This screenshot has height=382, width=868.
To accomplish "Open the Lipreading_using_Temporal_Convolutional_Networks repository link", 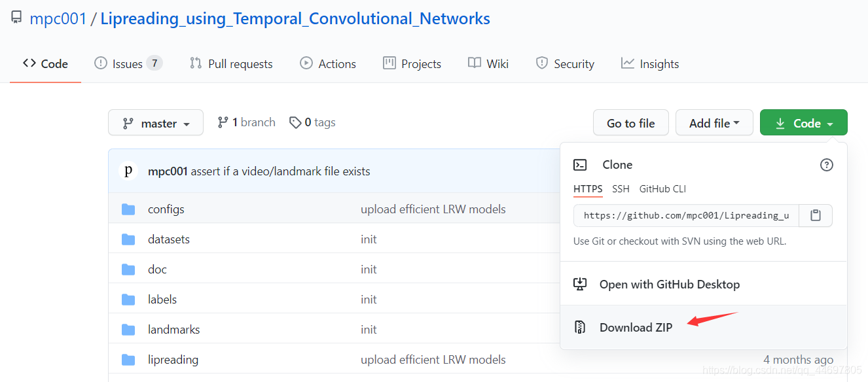I will [295, 18].
